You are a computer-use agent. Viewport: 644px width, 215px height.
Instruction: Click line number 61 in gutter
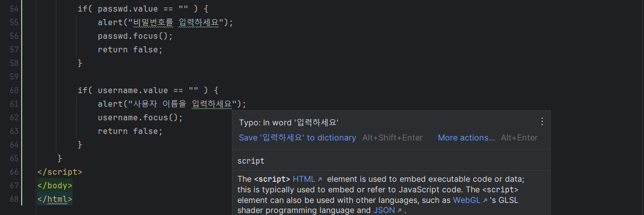click(x=14, y=104)
